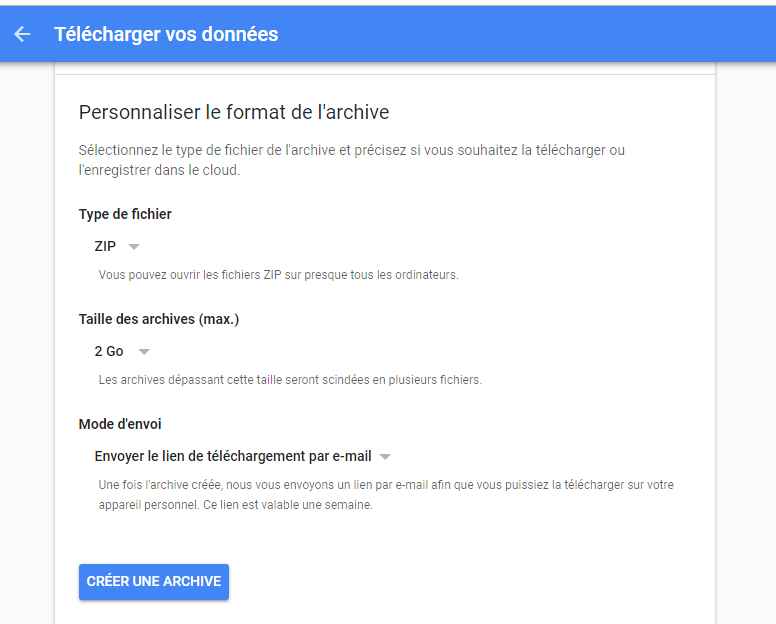776x624 pixels.
Task: Click the ZIP helper text about 'presque tous les ordinateurs'
Action: (279, 275)
